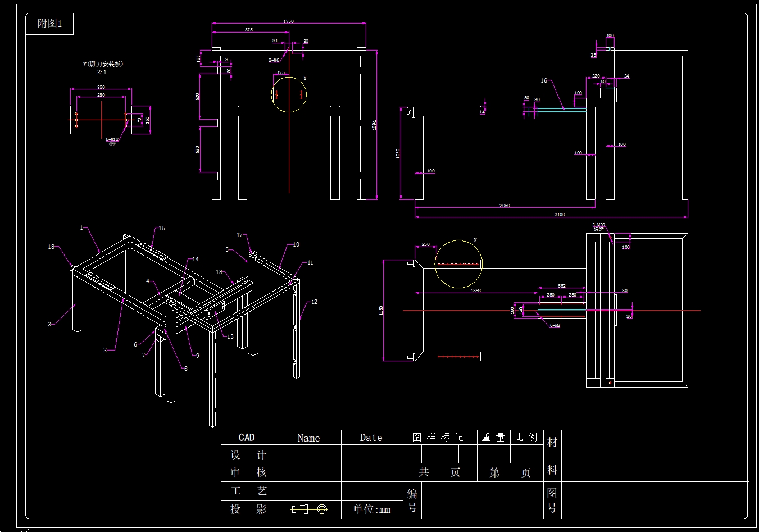Screen dimensions: 759x532
Task: Click the 2050 length dimension
Action: pyautogui.click(x=505, y=206)
